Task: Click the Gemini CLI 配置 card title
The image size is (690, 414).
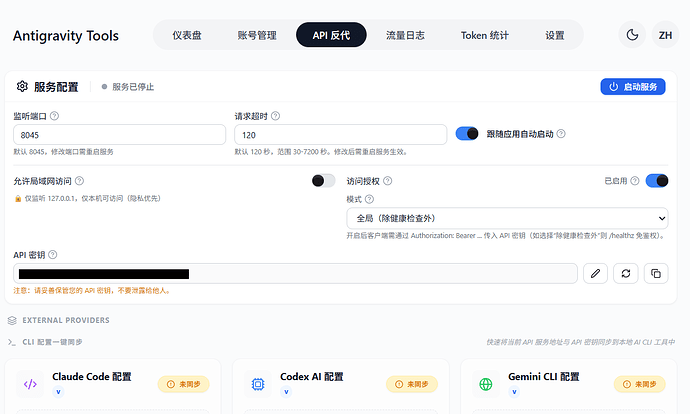Action: [x=543, y=377]
